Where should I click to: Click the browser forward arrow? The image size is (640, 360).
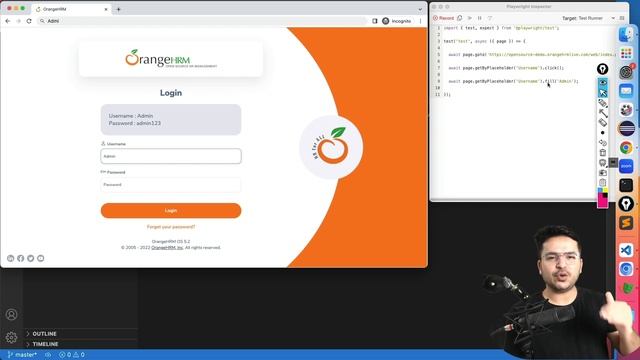(18, 21)
